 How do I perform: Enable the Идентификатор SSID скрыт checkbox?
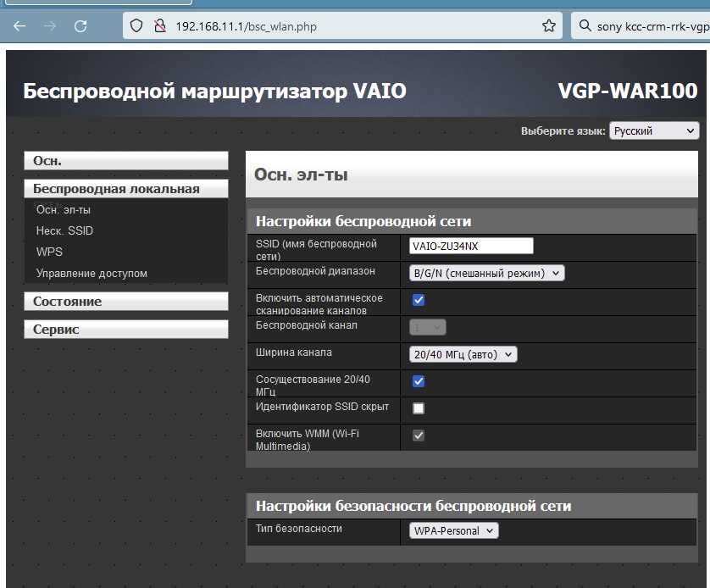(419, 408)
